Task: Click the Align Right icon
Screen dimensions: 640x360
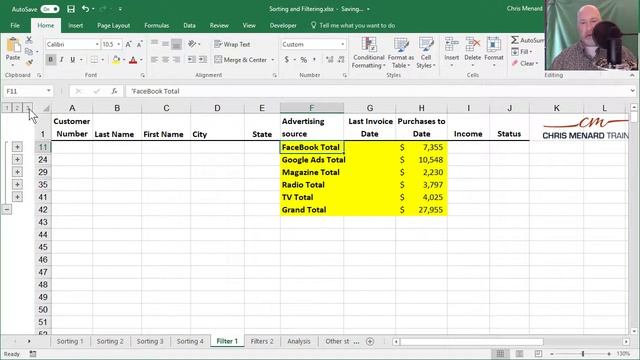Action: pos(176,60)
